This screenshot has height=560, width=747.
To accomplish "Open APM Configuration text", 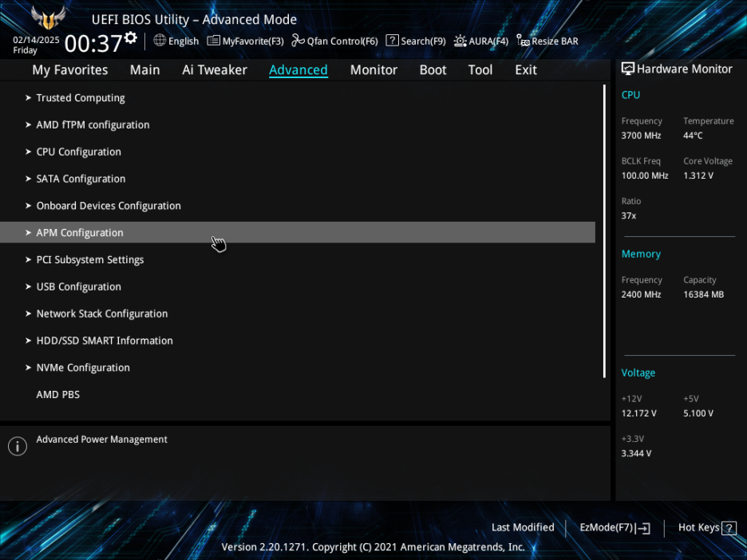I will click(x=80, y=233).
